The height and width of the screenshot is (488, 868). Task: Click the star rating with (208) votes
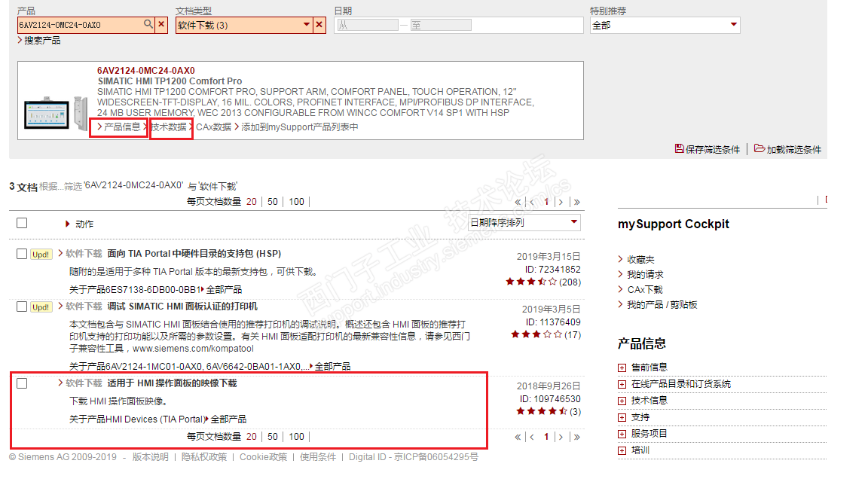click(x=531, y=282)
